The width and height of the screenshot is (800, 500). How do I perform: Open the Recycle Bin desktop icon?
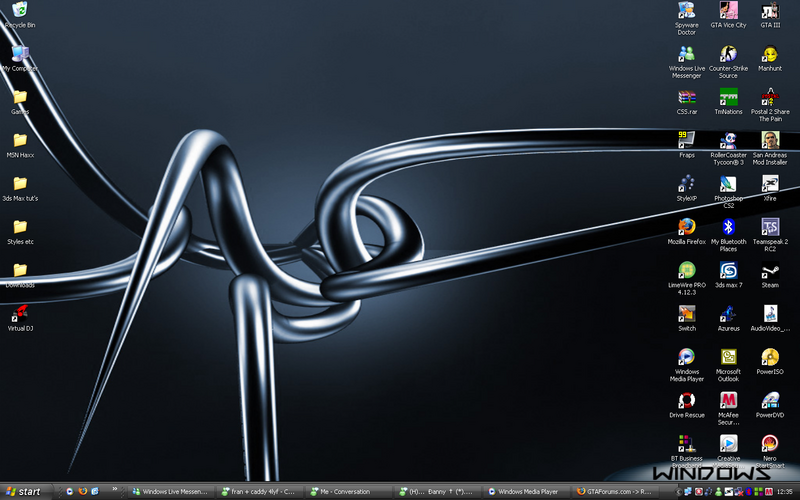(19, 12)
